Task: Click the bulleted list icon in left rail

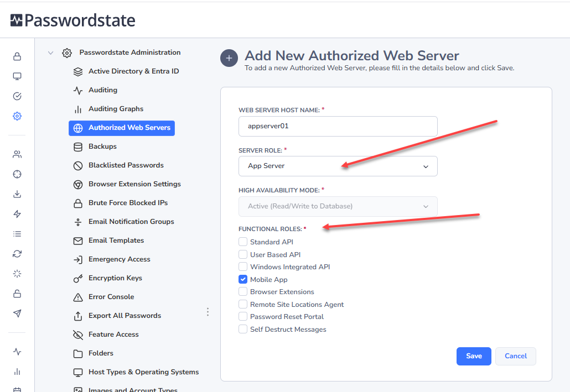Action: coord(17,234)
